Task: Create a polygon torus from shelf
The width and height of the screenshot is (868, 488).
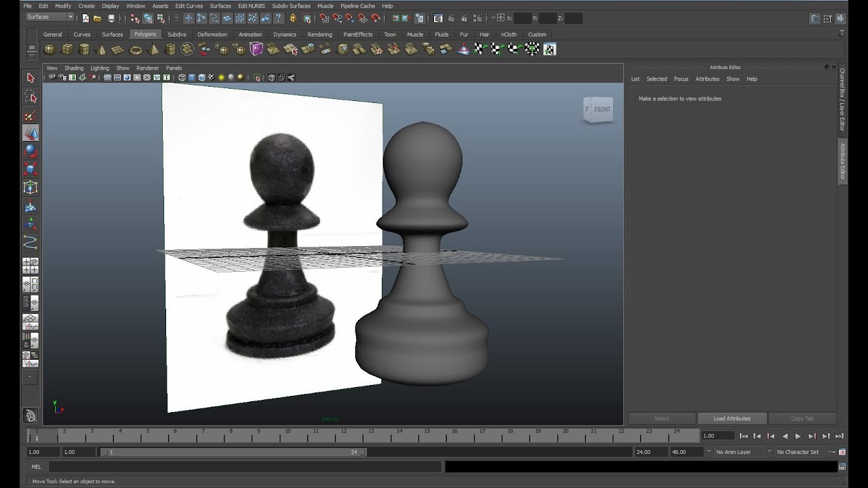Action: click(136, 49)
